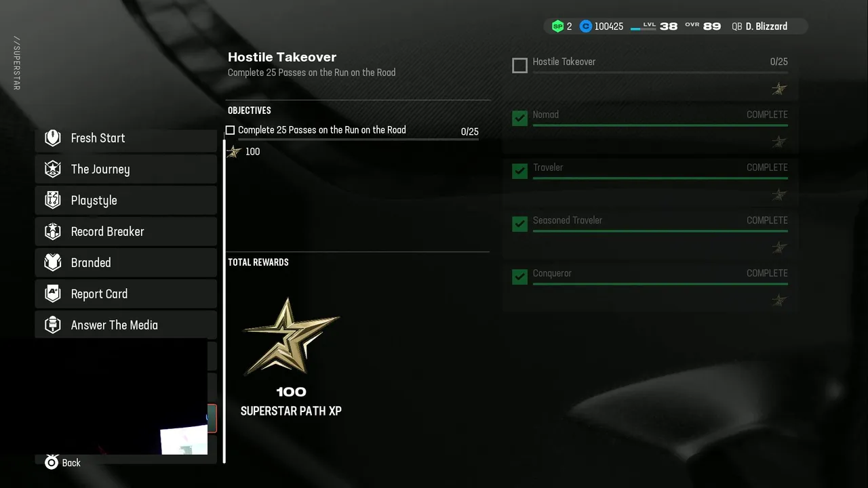Viewport: 868px width, 488px height.
Task: Click the Record Breaker shield icon
Action: point(53,231)
